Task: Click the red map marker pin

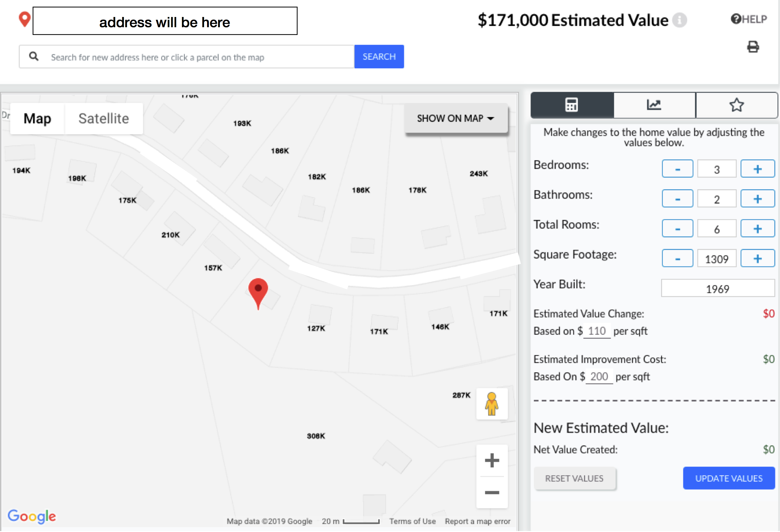Action: [258, 294]
